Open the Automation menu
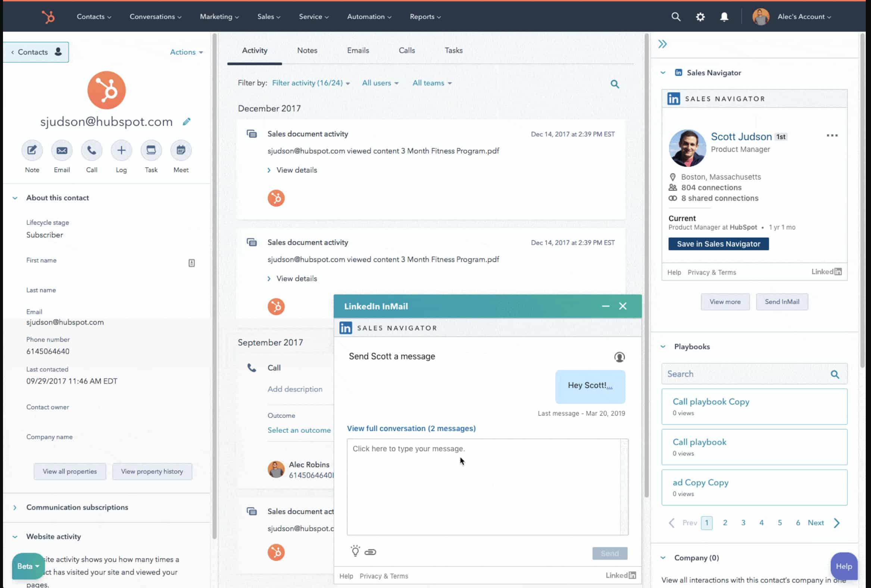The height and width of the screenshot is (588, 871). (369, 16)
